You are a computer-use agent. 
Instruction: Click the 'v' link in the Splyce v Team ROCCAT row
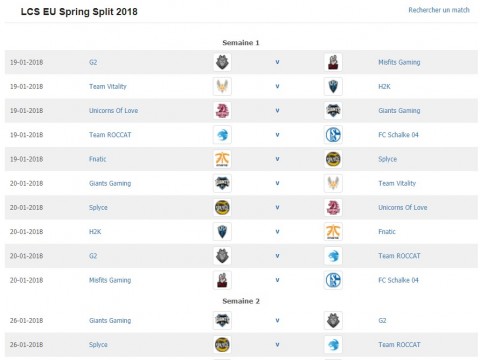277,345
